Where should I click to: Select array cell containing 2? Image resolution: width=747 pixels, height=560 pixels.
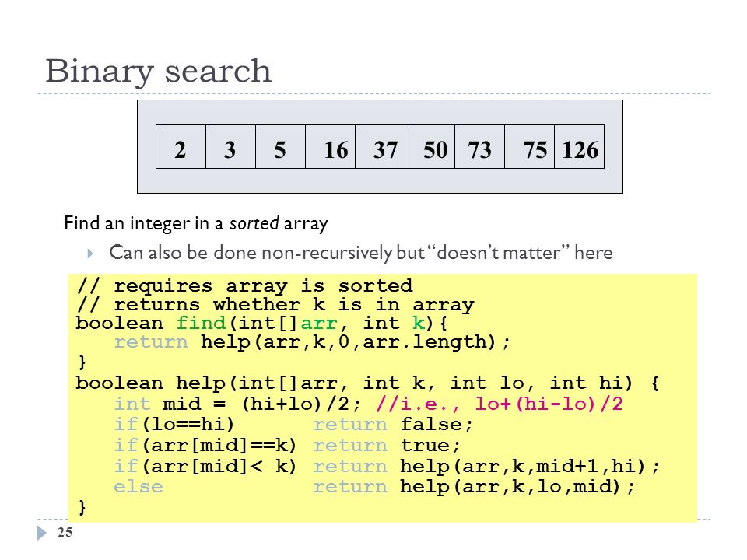click(x=181, y=147)
